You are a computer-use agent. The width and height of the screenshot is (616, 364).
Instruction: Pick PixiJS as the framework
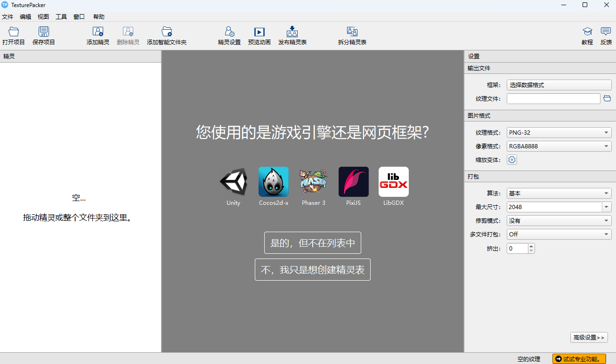tap(353, 182)
